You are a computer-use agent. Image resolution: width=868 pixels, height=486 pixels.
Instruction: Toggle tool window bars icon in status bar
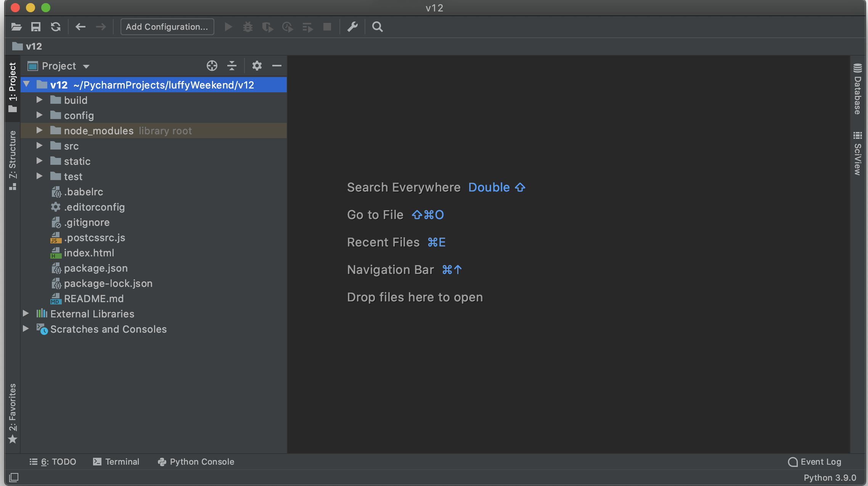click(14, 477)
